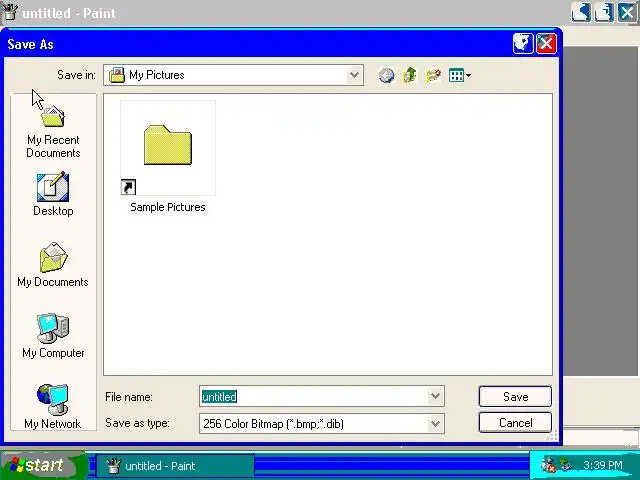
Task: Select My Computer in places bar
Action: 53,336
